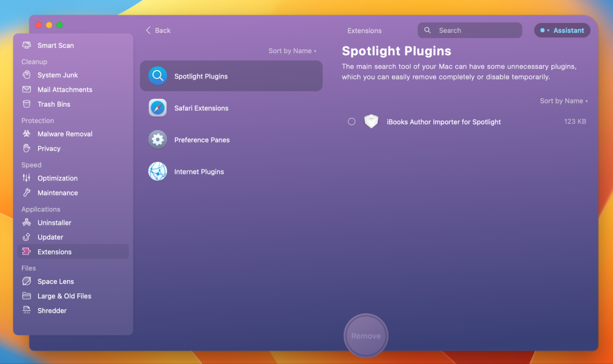The image size is (613, 364).
Task: Open the Sort by Name dropdown above categories
Action: pyautogui.click(x=292, y=51)
